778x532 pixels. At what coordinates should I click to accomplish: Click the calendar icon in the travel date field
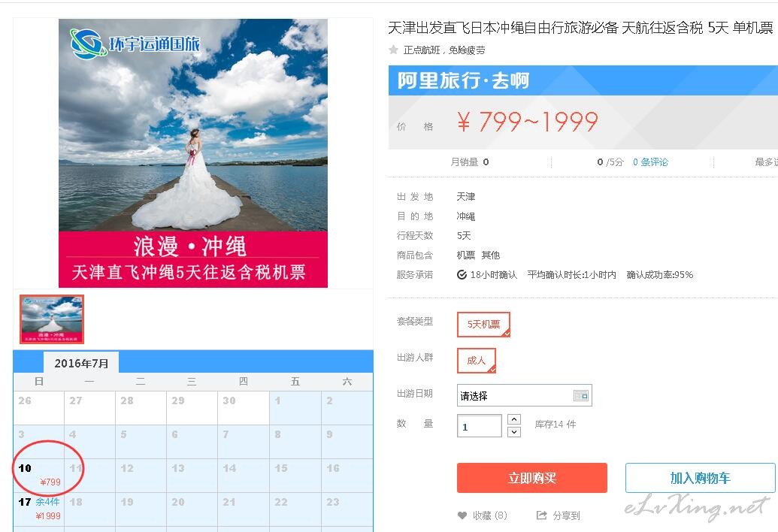(580, 396)
